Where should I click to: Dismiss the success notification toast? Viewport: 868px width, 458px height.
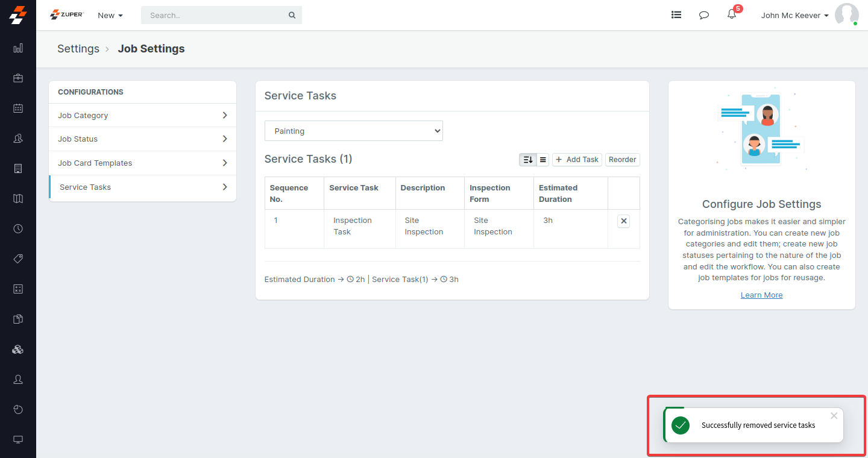[834, 416]
